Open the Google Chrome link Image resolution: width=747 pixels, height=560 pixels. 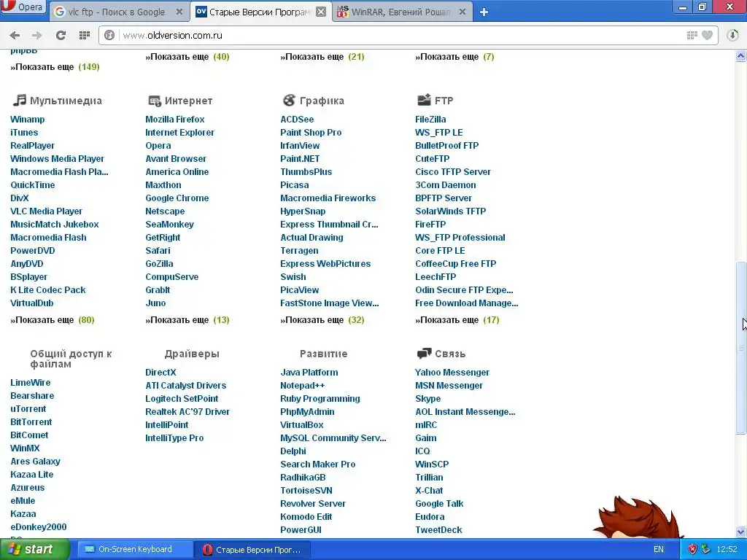click(x=177, y=198)
